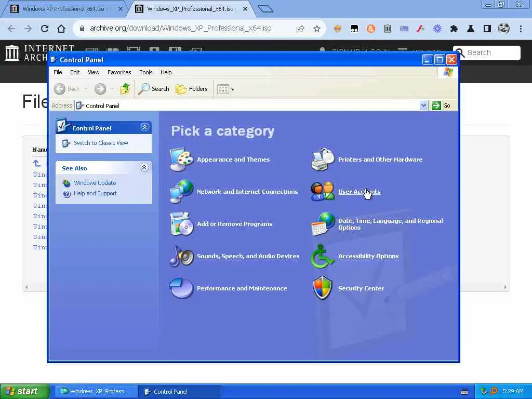Click the Up folder toolbar icon
Image resolution: width=532 pixels, height=399 pixels.
[125, 89]
